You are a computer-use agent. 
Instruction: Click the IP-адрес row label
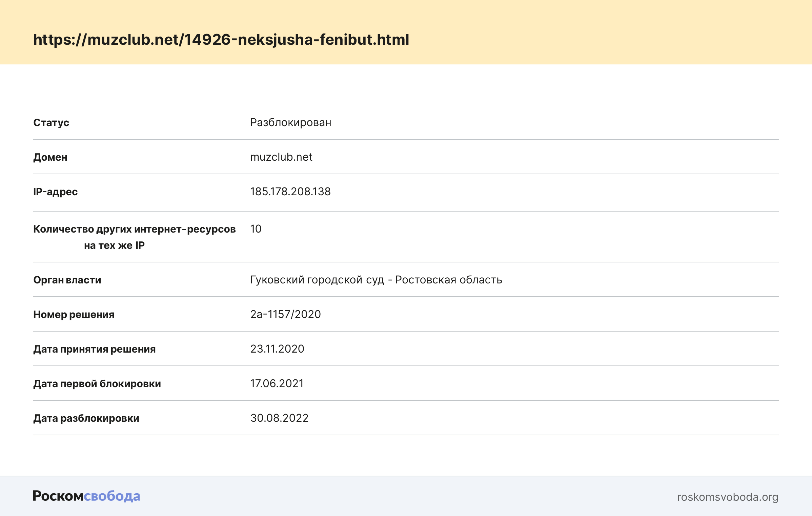(x=55, y=192)
